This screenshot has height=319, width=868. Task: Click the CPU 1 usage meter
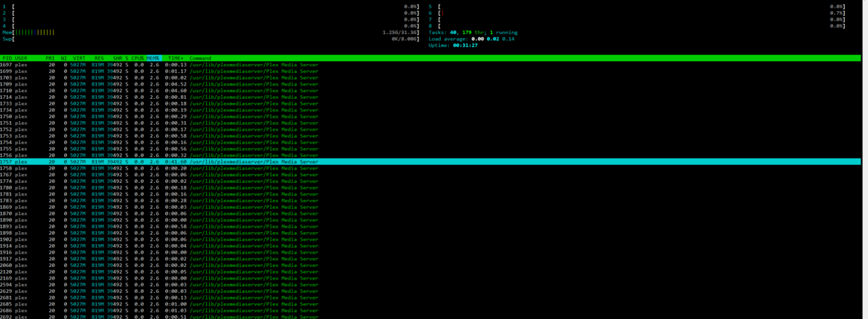coord(211,7)
